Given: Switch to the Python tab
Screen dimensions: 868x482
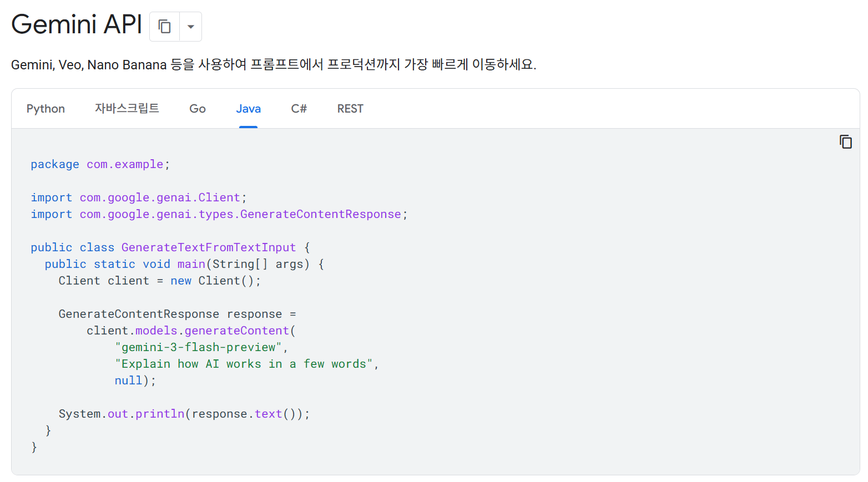Looking at the screenshot, I should point(46,109).
